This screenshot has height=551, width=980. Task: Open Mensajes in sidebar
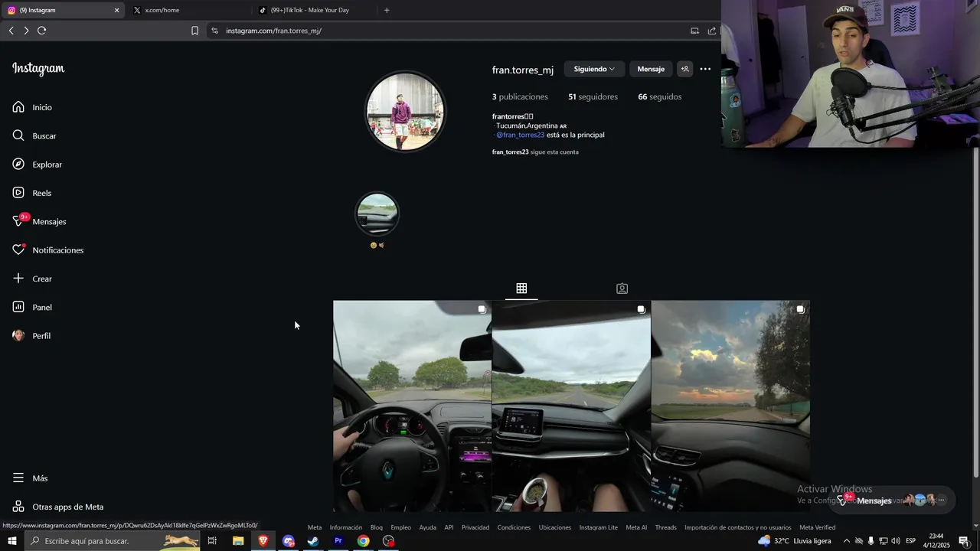tap(39, 221)
